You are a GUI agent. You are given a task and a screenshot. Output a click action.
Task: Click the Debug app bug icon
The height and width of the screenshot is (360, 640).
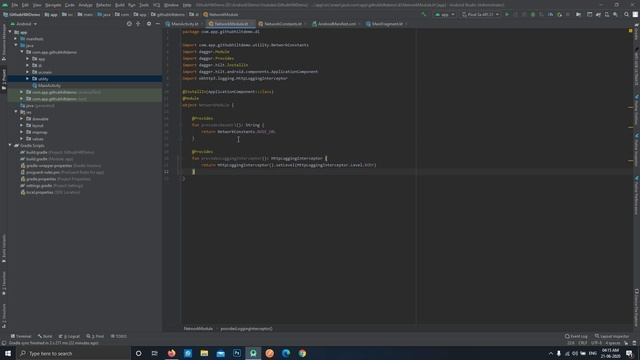533,14
